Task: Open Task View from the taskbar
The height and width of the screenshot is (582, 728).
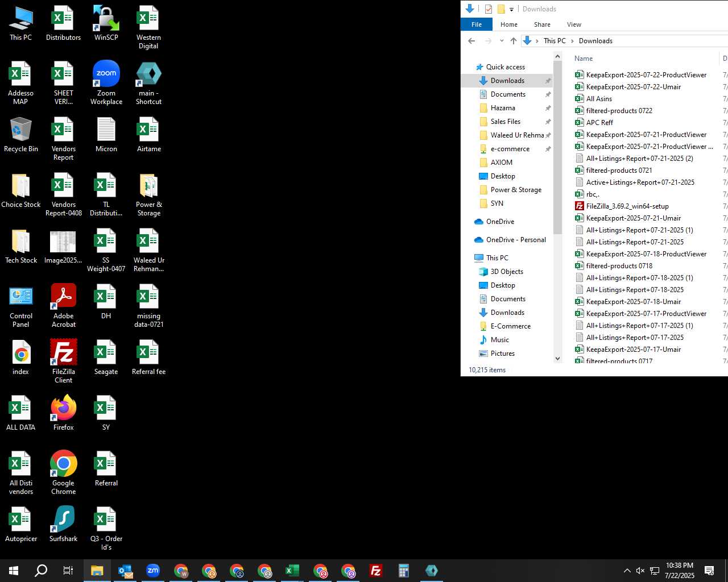Action: point(68,571)
